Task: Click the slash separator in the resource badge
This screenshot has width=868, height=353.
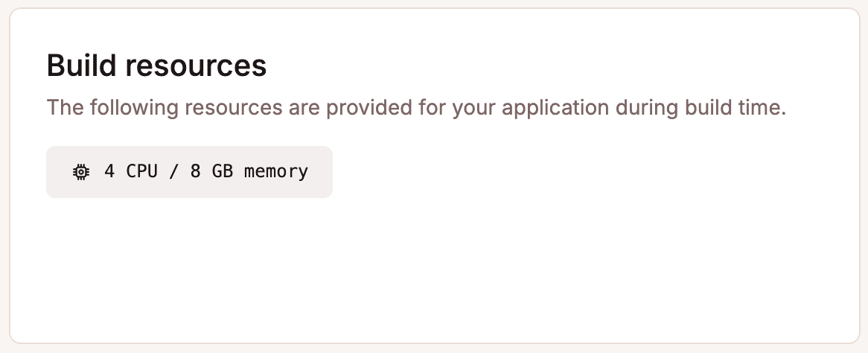Action: [173, 172]
